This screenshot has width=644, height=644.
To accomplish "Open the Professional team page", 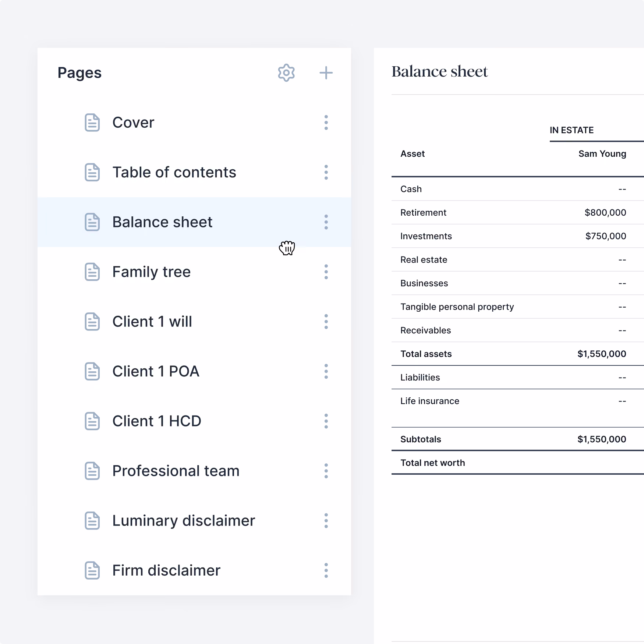I will [194, 471].
